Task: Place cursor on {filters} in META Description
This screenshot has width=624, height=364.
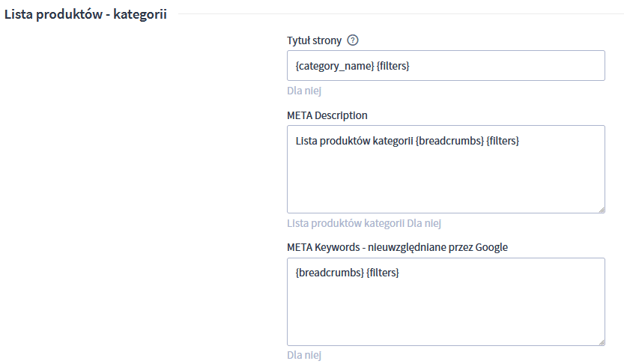Action: (x=503, y=141)
